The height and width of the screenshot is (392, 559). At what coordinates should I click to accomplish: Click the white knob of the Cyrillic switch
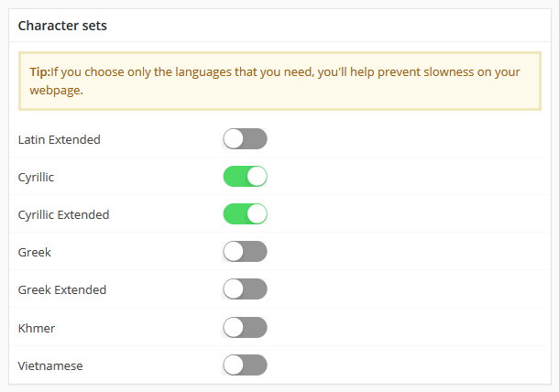pyautogui.click(x=257, y=177)
